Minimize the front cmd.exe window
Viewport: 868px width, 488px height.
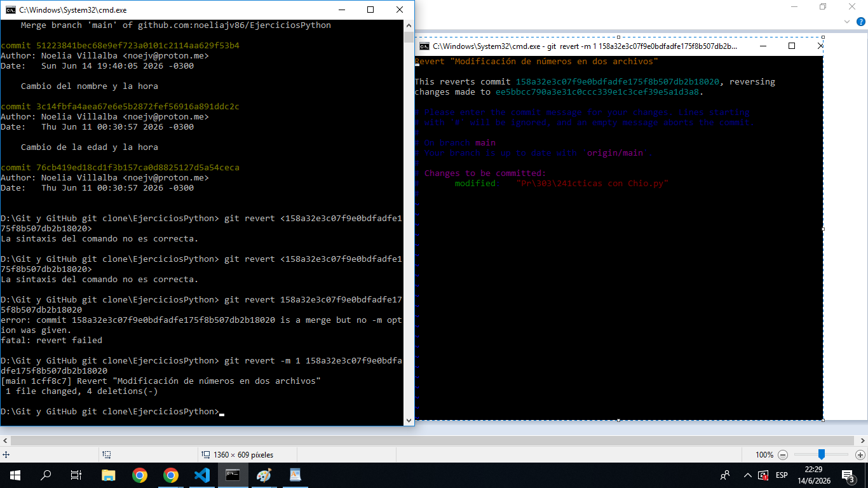pos(342,10)
